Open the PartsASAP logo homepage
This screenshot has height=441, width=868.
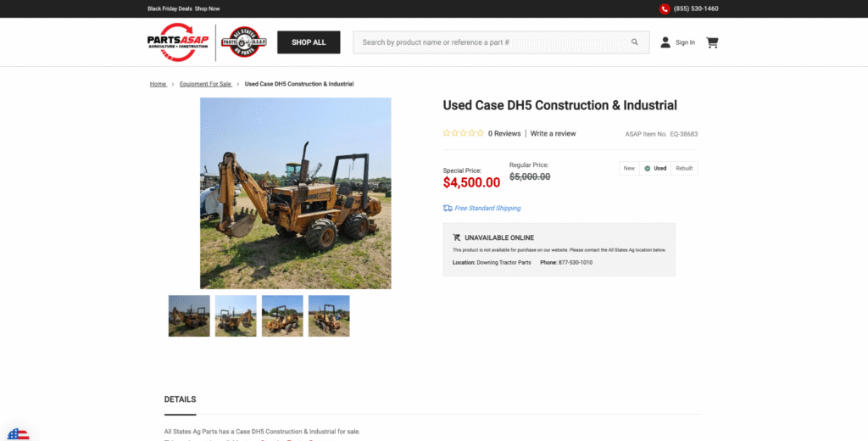pyautogui.click(x=178, y=42)
